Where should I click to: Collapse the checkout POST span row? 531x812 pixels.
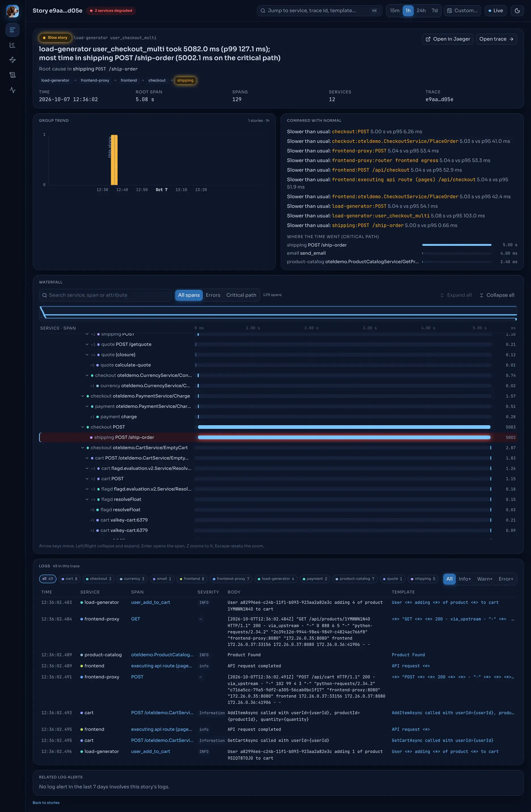click(x=83, y=427)
